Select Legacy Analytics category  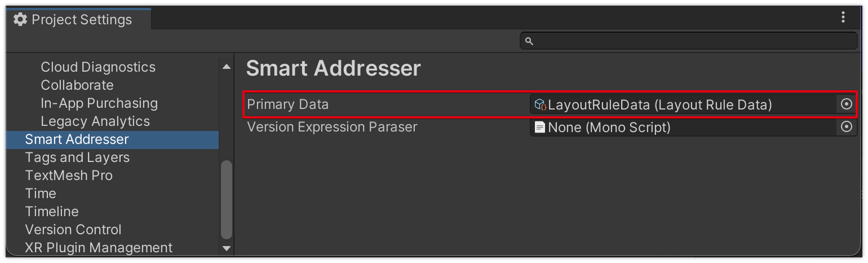95,121
